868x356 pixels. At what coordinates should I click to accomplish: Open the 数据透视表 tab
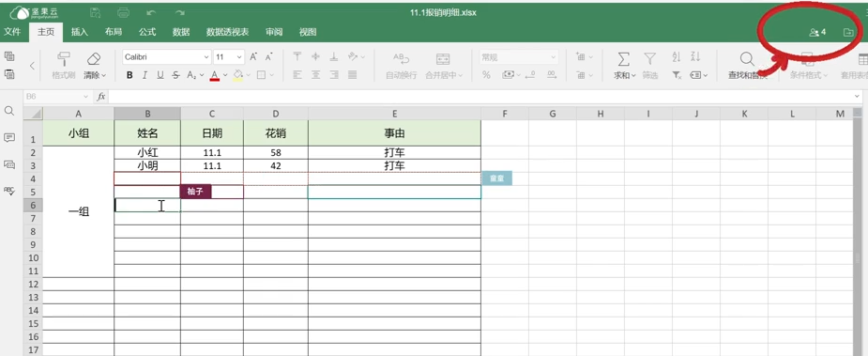[227, 32]
